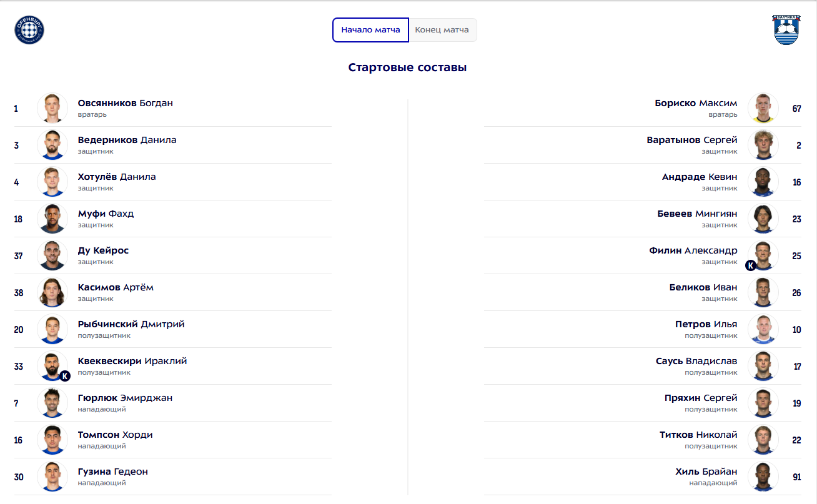Screen dimensions: 817x504
Task: Click the captain badge on Kvekveskiri's photo
Action: [x=65, y=376]
